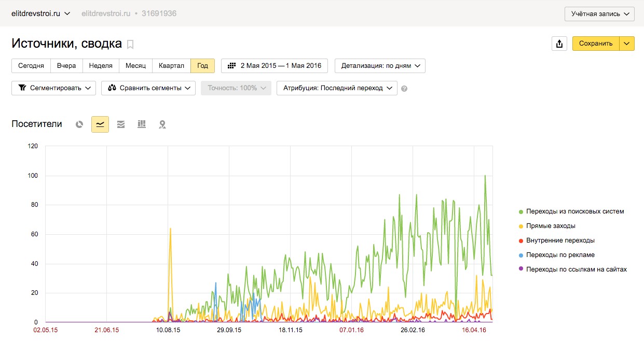Open the Атрибуция: Последний переход dropdown
Viewport: 644px width, 341px height.
[337, 88]
